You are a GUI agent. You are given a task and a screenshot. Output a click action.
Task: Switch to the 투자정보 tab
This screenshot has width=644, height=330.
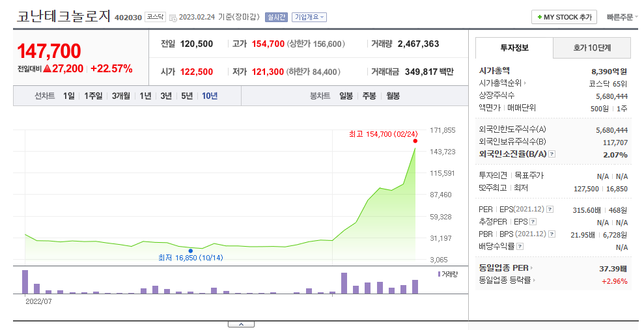point(514,48)
